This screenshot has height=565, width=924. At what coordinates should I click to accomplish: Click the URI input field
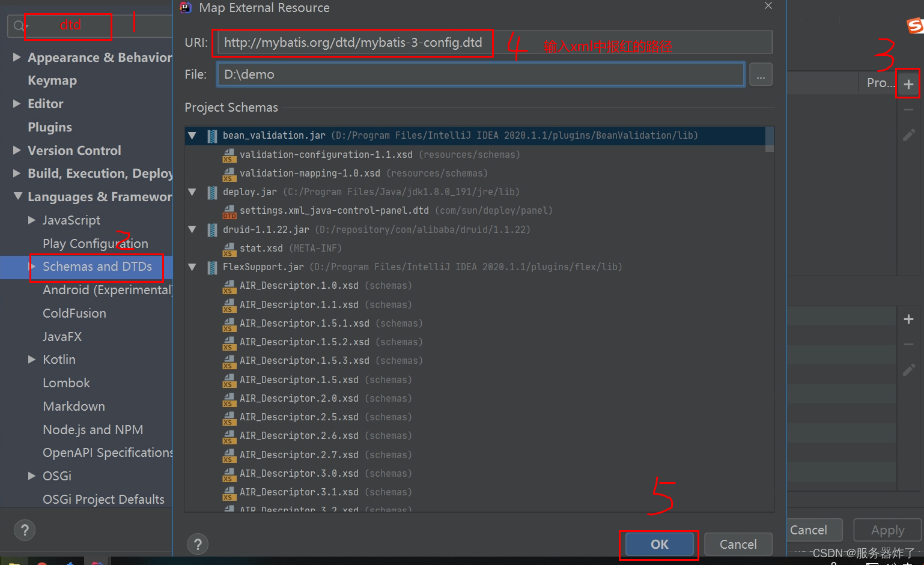494,43
